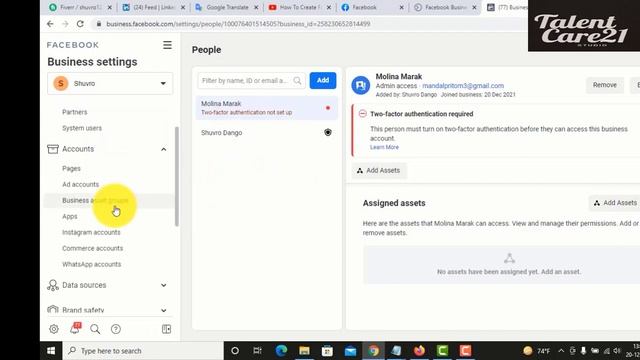Screen dimensions: 640x360
Task: Expand the Brand safety section
Action: 164,310
